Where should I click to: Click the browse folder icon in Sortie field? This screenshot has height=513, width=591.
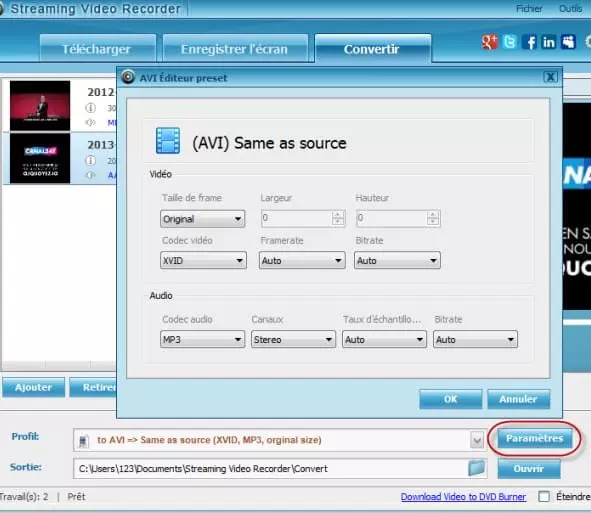point(476,468)
